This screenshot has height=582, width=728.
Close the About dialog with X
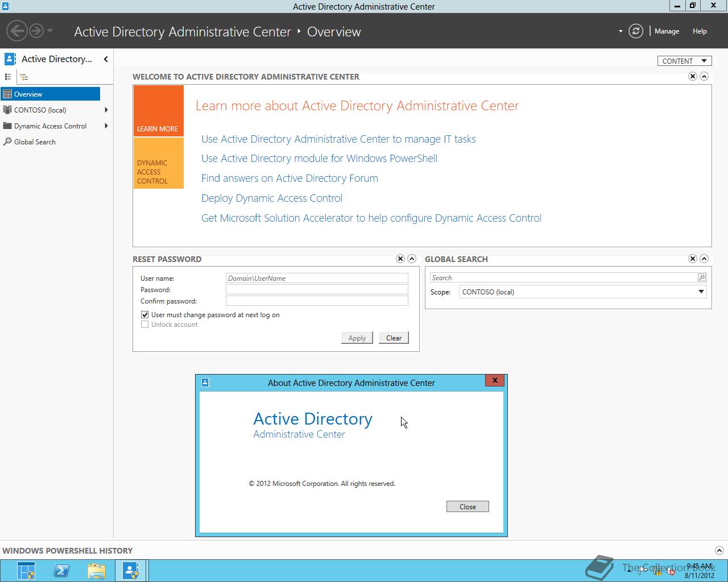(495, 380)
